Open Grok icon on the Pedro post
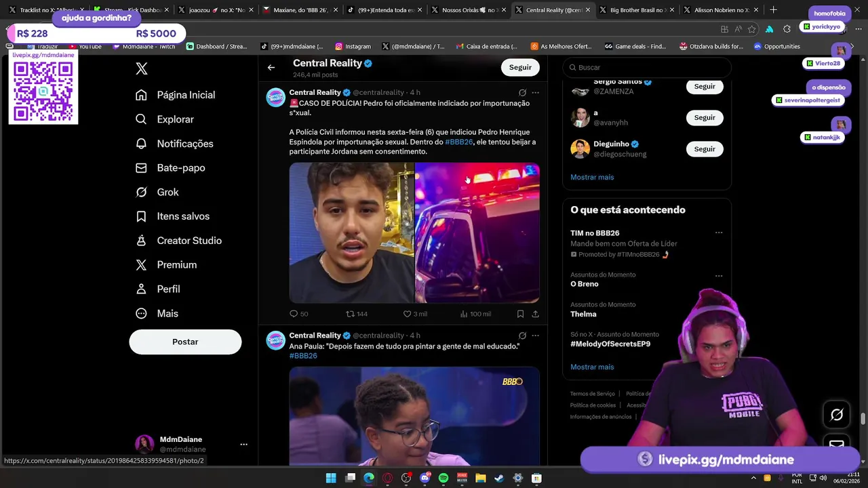Image resolution: width=868 pixels, height=488 pixels. tap(522, 92)
